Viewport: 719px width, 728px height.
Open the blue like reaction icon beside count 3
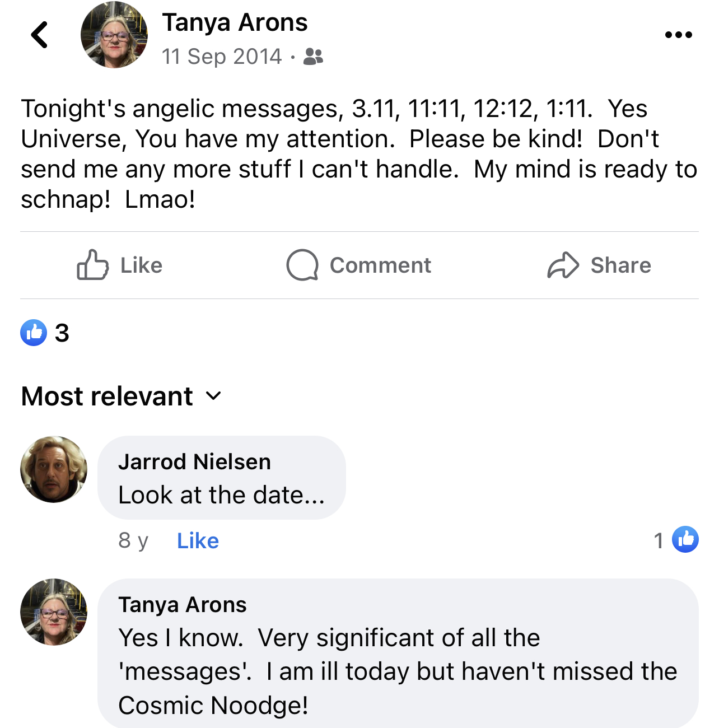point(34,333)
